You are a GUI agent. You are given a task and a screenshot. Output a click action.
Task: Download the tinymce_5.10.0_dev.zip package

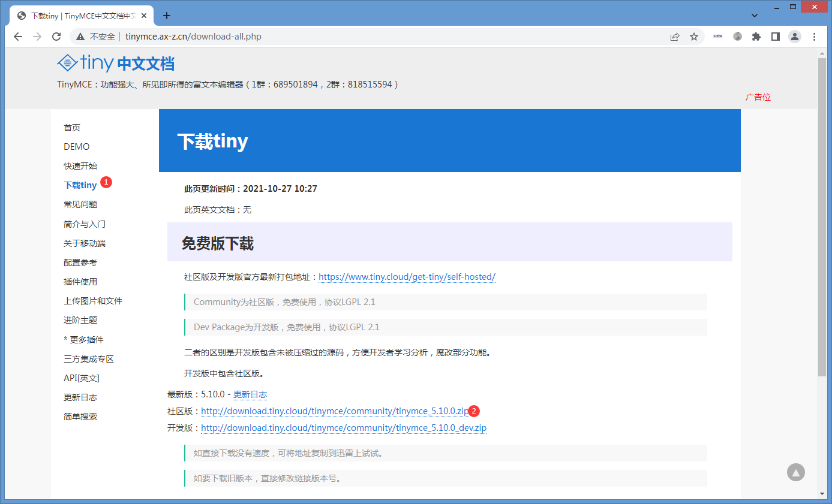click(x=344, y=428)
